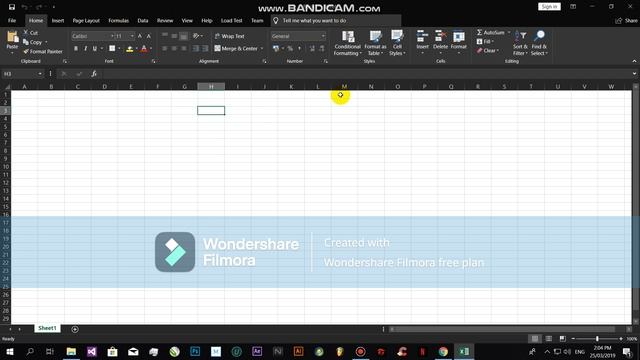Click the Name Box showing H3

[x=22, y=74]
